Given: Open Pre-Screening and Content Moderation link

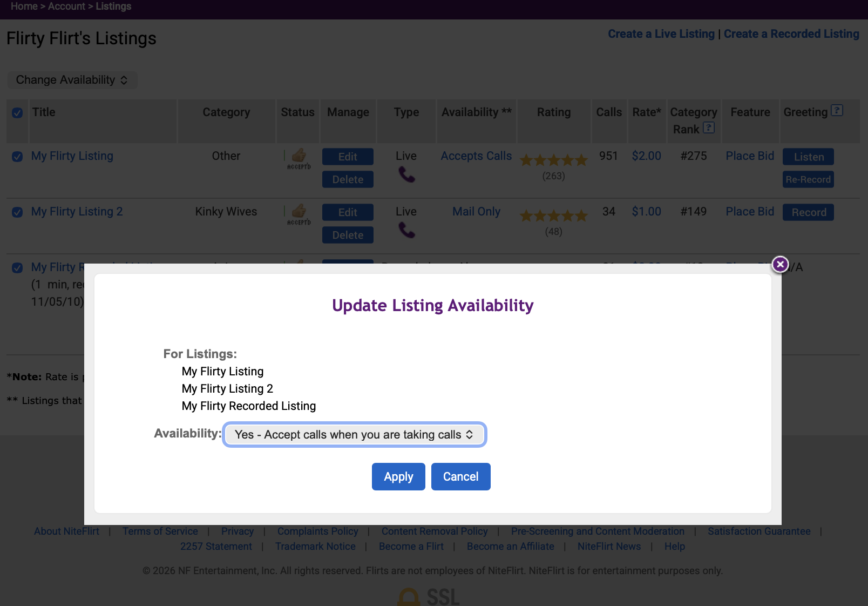Looking at the screenshot, I should click(x=598, y=531).
